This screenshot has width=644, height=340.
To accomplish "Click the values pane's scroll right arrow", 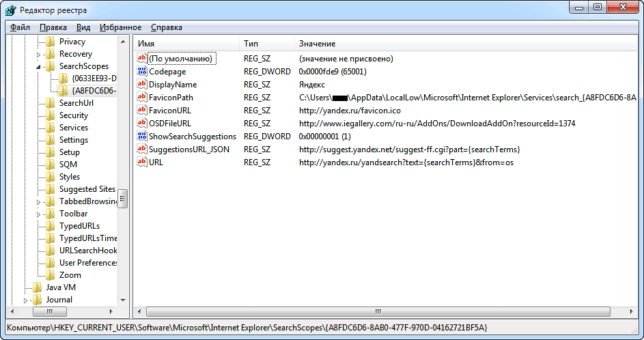I will [x=632, y=311].
